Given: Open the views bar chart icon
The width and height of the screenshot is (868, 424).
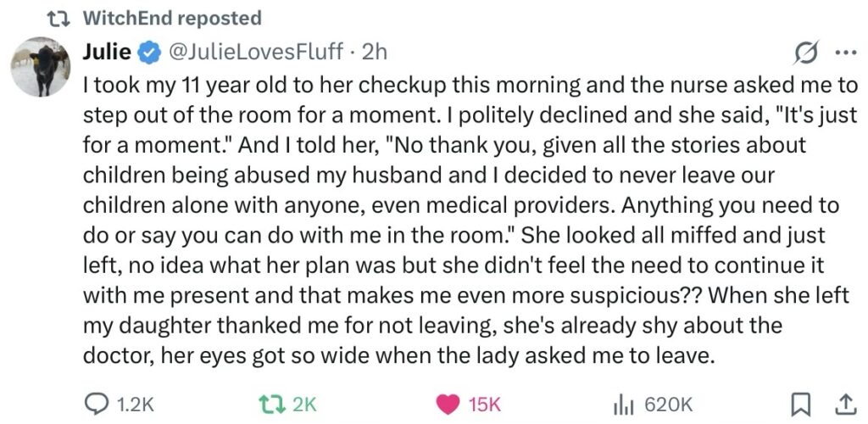Looking at the screenshot, I should (625, 404).
